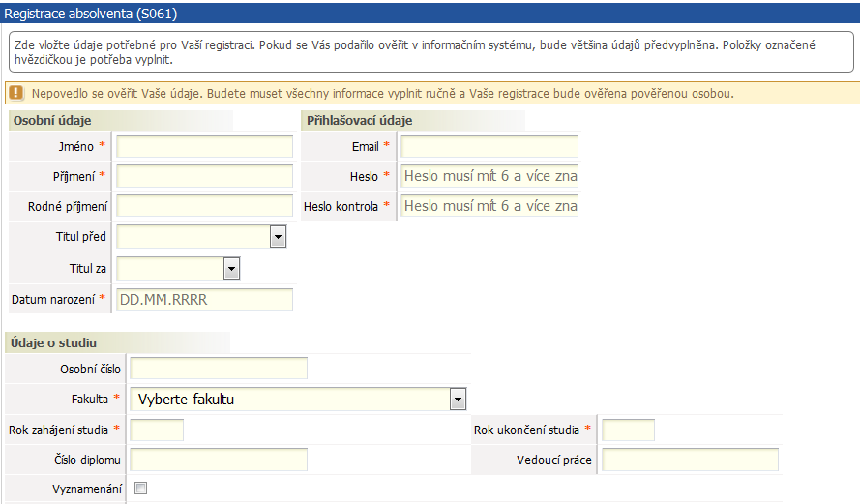The image size is (860, 504).
Task: Toggle the Vyznamenání checkbox
Action: coord(141,489)
